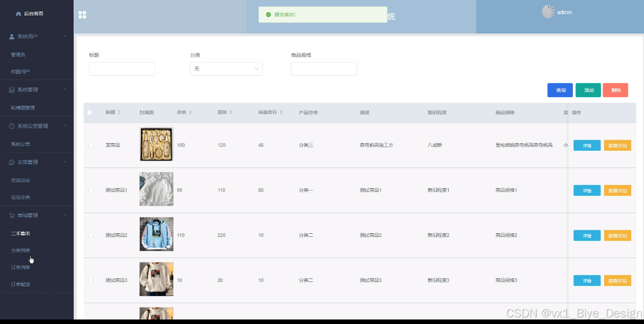
Task: Sort by 标题 column arrows
Action: click(119, 113)
